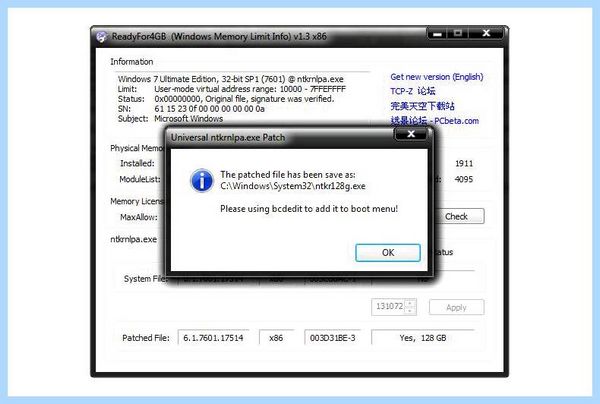The width and height of the screenshot is (600, 404).
Task: Click the Status 0x00000000 line
Action: click(226, 99)
